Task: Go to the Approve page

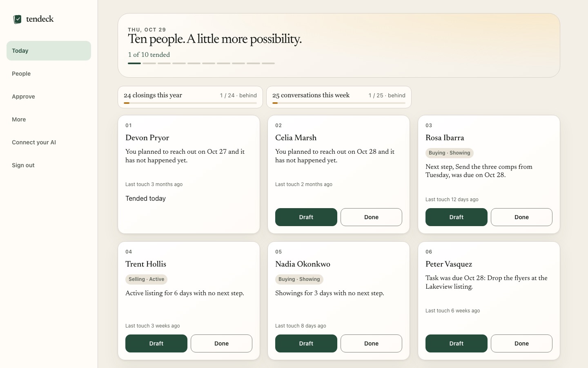Action: pyautogui.click(x=49, y=96)
